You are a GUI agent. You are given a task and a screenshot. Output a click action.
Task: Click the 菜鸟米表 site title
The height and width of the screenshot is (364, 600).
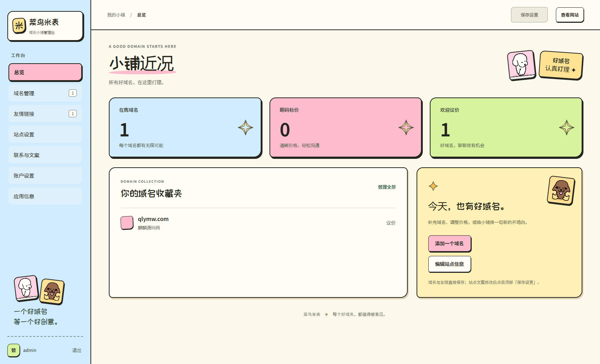coord(44,22)
